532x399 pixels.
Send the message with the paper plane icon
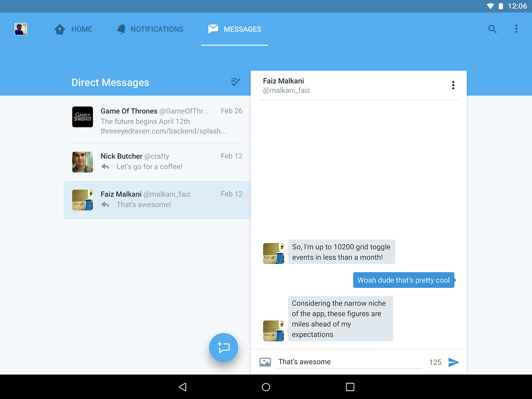tap(454, 362)
